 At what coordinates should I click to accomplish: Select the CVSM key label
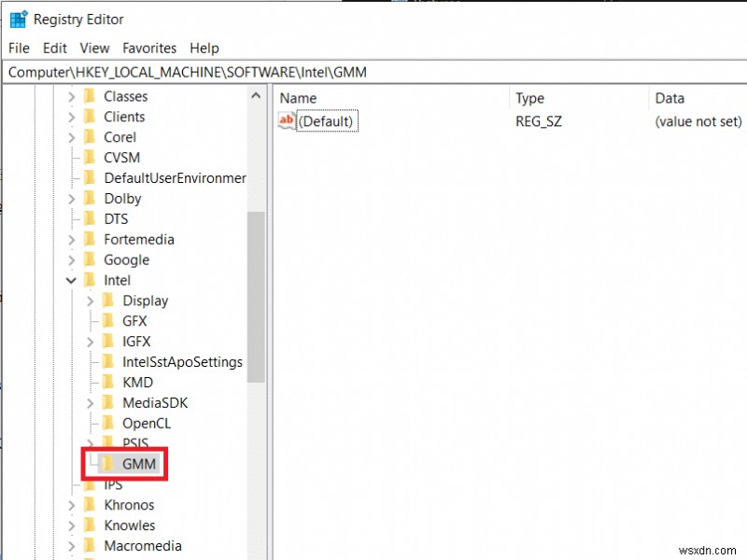[122, 158]
